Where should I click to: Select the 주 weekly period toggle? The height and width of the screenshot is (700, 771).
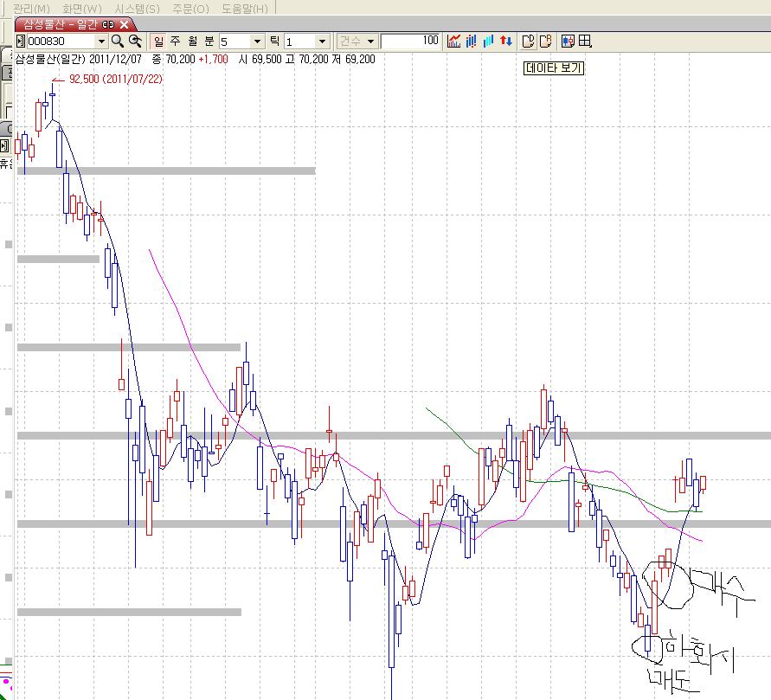tap(175, 41)
